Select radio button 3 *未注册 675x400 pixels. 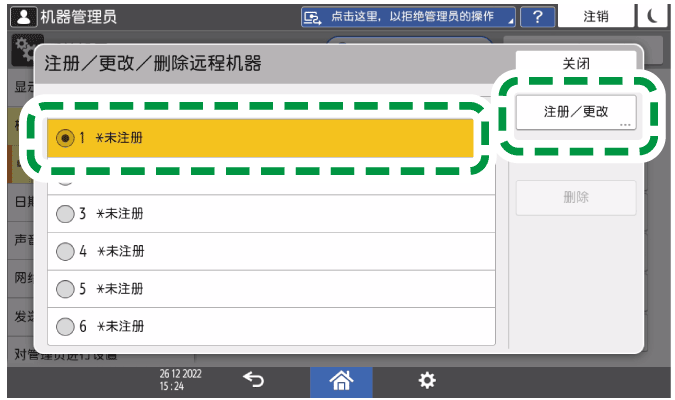click(65, 214)
